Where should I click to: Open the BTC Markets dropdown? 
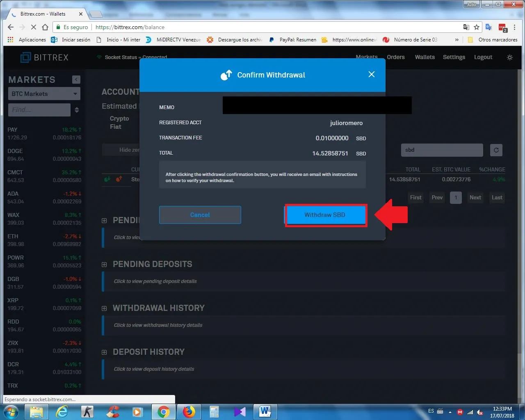click(x=44, y=94)
